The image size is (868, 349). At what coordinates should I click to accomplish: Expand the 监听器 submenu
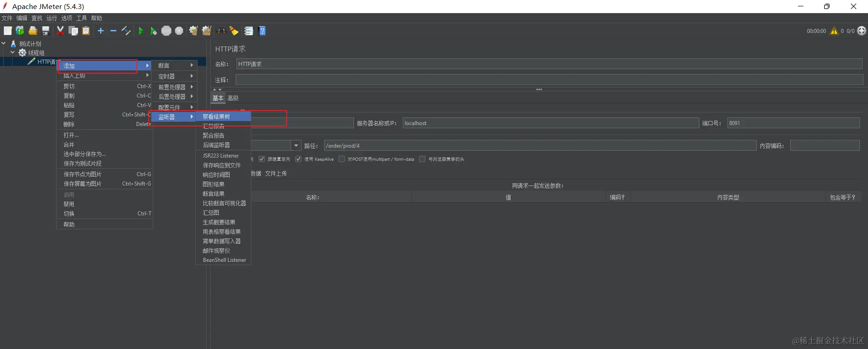click(x=175, y=117)
